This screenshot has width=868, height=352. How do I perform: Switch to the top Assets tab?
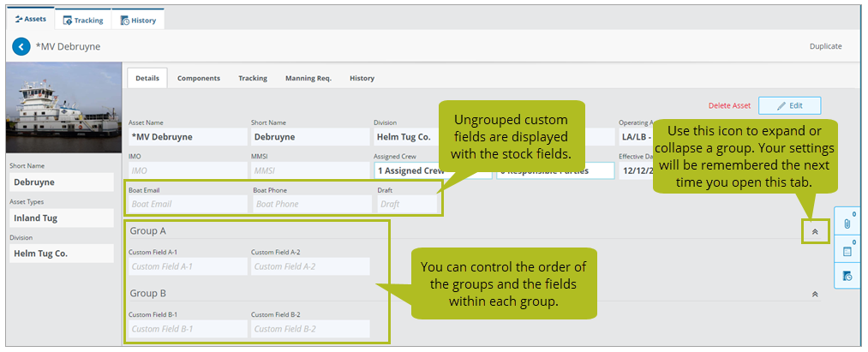coord(30,19)
